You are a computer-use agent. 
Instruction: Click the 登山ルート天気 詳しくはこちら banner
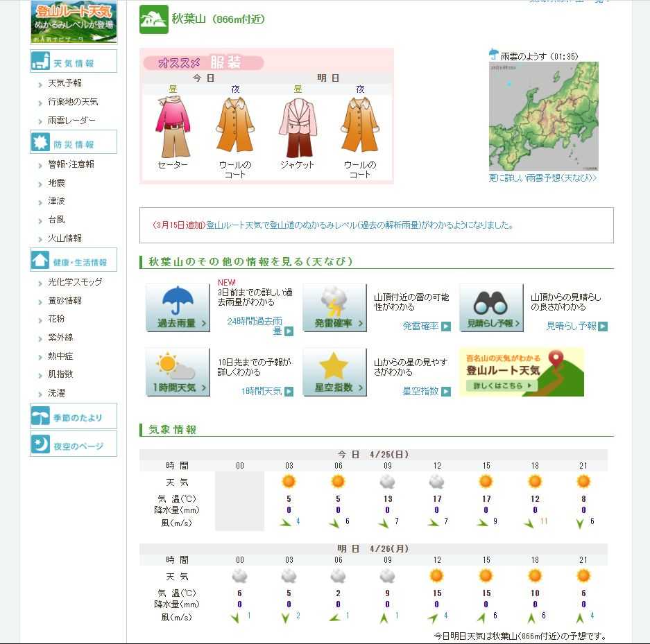pos(522,372)
